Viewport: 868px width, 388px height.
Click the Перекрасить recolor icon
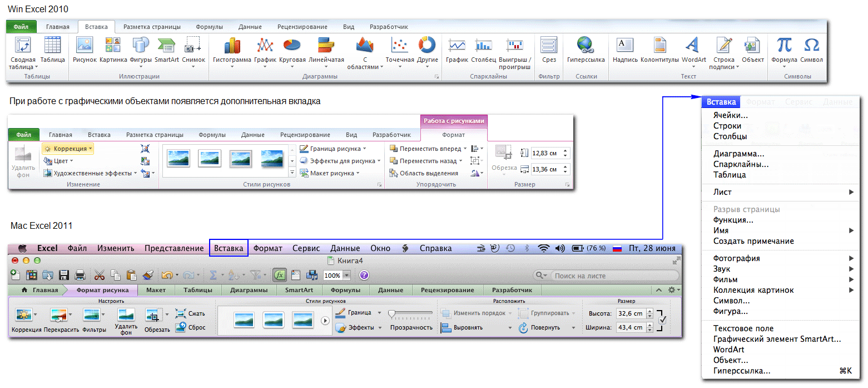(x=58, y=315)
